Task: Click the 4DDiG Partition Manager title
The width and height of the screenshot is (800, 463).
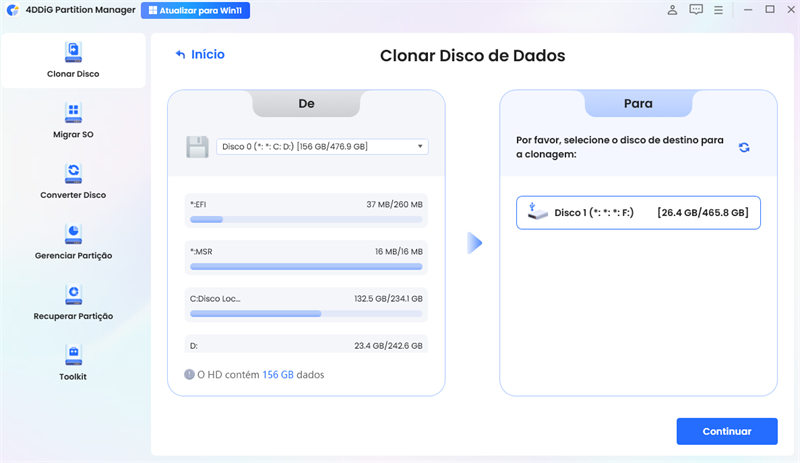Action: click(81, 10)
